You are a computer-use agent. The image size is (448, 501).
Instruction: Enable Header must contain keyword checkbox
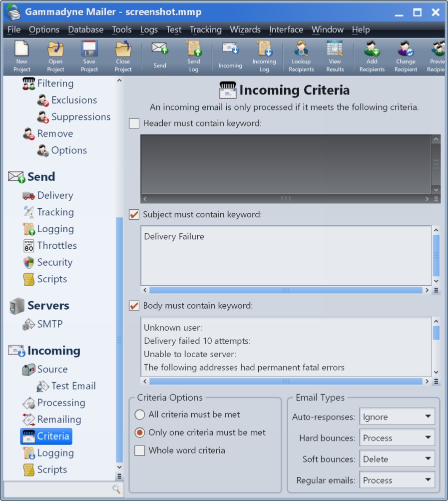134,123
